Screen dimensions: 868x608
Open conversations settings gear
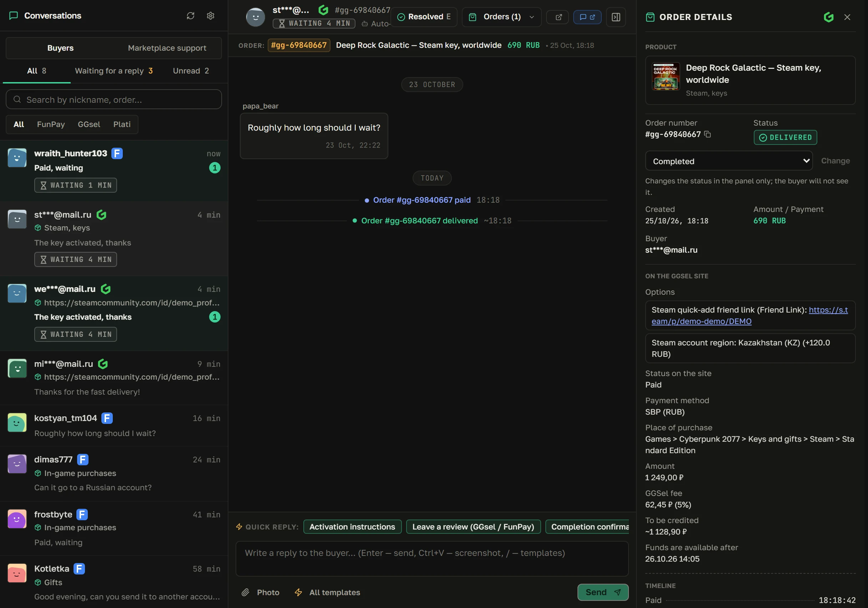[211, 15]
